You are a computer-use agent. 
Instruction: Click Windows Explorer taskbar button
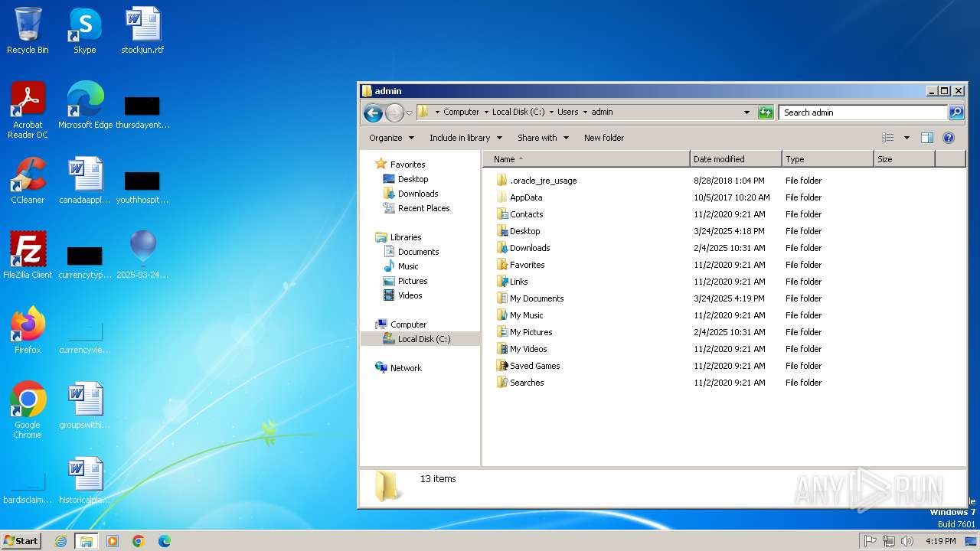tap(87, 541)
